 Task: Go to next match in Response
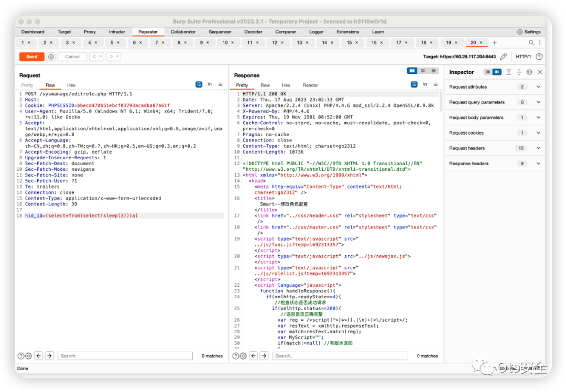264,356
